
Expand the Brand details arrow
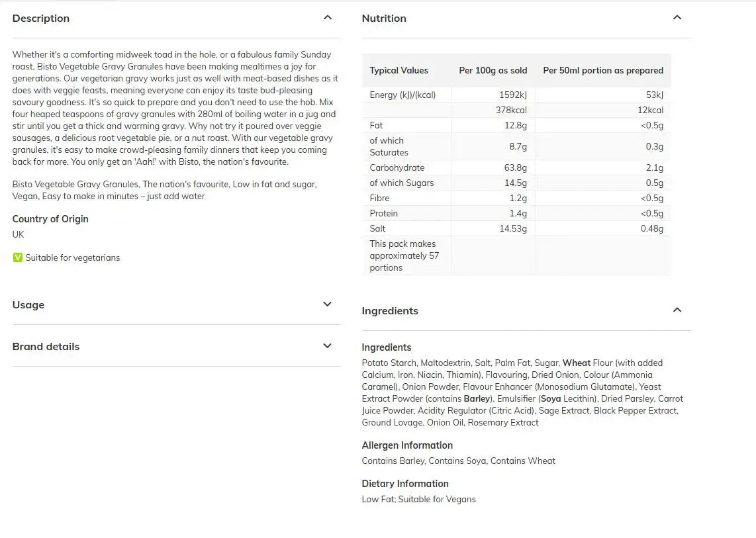(327, 346)
